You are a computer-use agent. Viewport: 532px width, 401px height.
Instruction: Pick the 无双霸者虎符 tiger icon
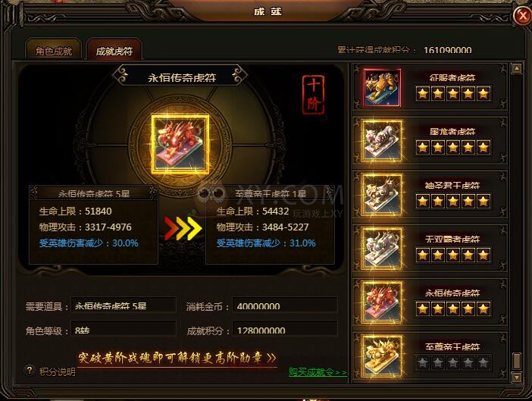(382, 249)
